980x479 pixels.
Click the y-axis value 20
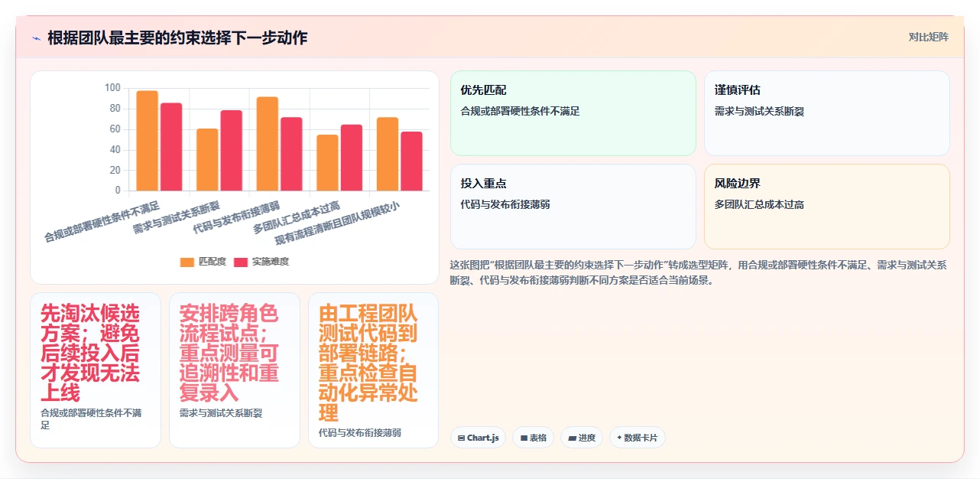coord(115,170)
